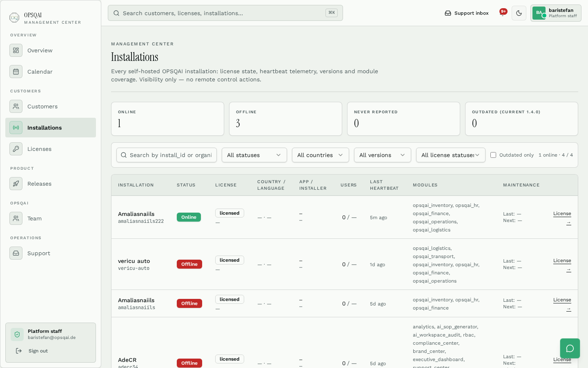Open the floating chat bubble button
This screenshot has width=588, height=368.
[570, 348]
